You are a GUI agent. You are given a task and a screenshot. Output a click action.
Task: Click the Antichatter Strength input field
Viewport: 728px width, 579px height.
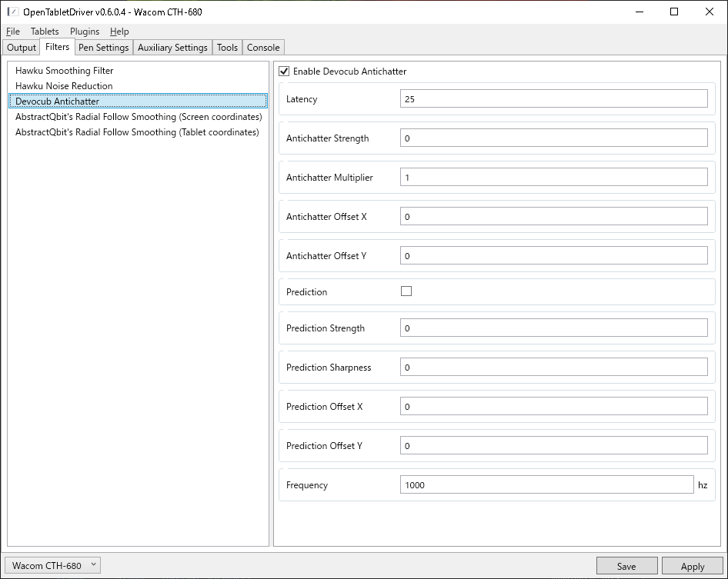554,138
